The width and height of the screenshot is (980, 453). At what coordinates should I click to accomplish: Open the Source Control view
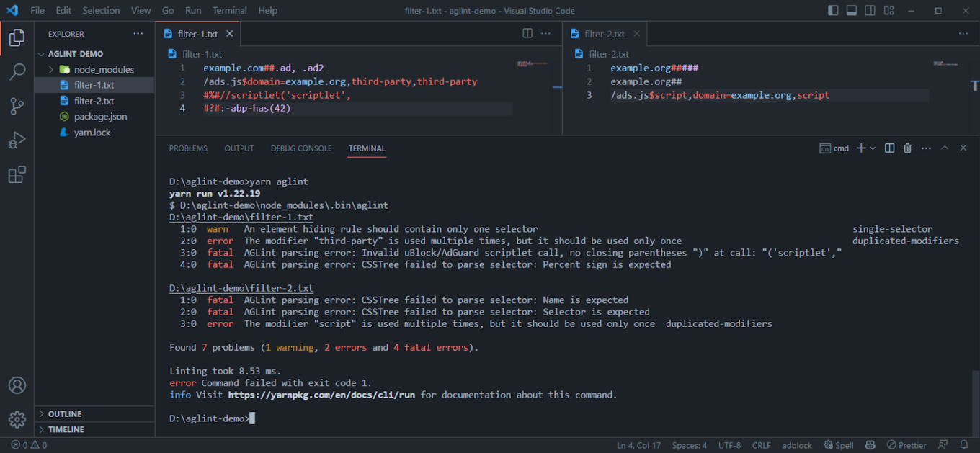pyautogui.click(x=17, y=107)
